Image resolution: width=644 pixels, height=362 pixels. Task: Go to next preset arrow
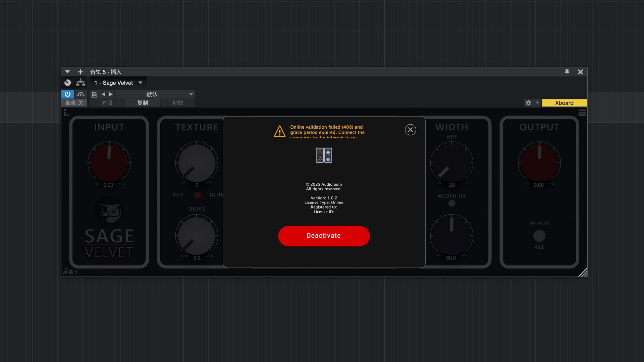(x=111, y=94)
